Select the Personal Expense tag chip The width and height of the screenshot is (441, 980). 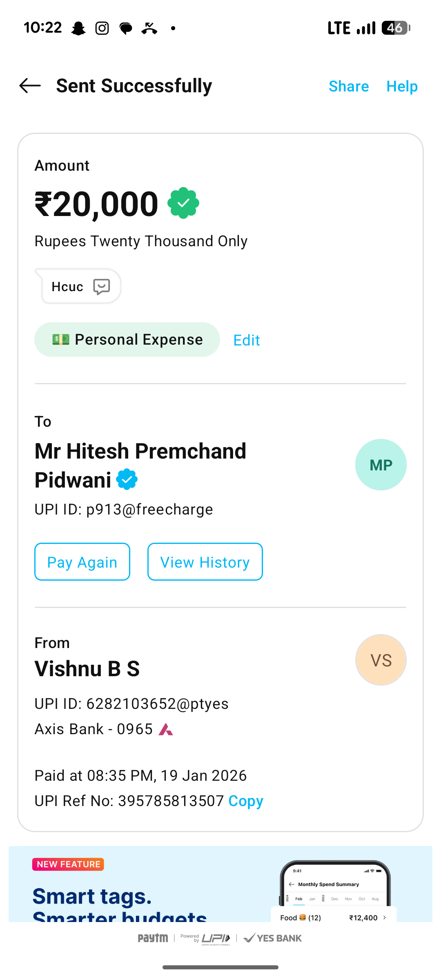pos(127,340)
